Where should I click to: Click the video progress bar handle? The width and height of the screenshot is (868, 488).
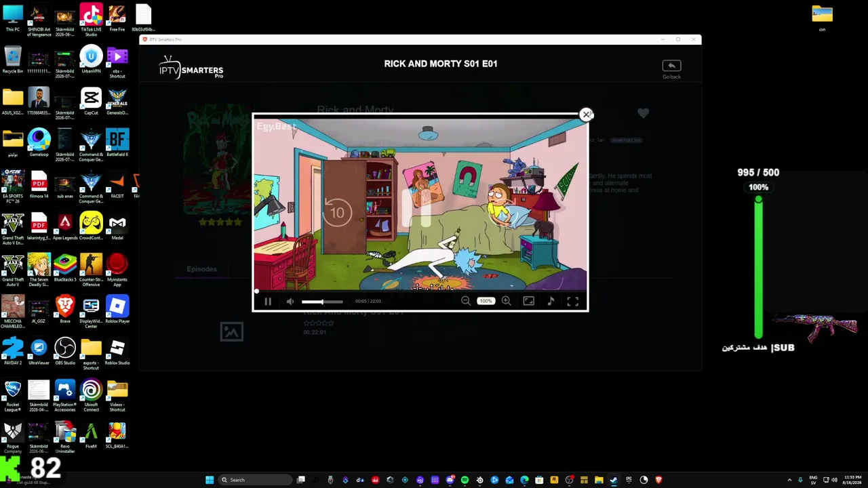click(256, 291)
